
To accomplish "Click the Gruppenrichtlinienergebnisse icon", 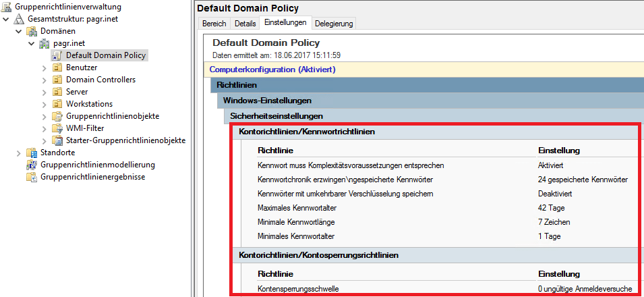I will 31,177.
